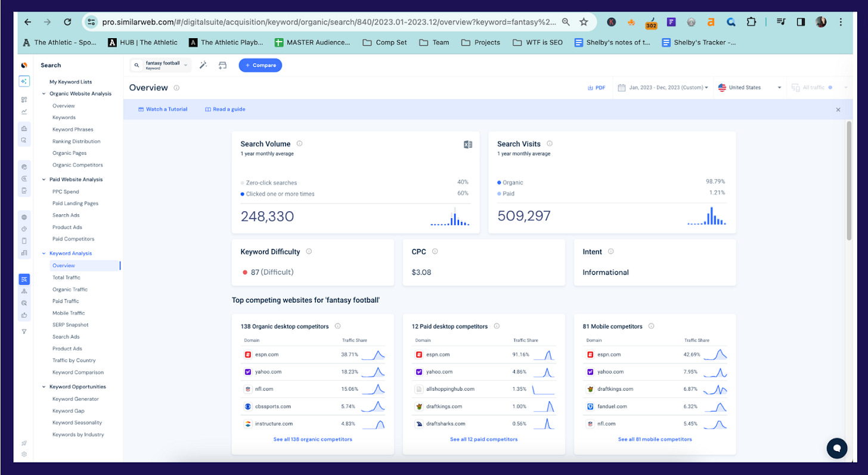This screenshot has width=868, height=475.
Task: Info icon for Mobile competitors
Action: (x=651, y=326)
